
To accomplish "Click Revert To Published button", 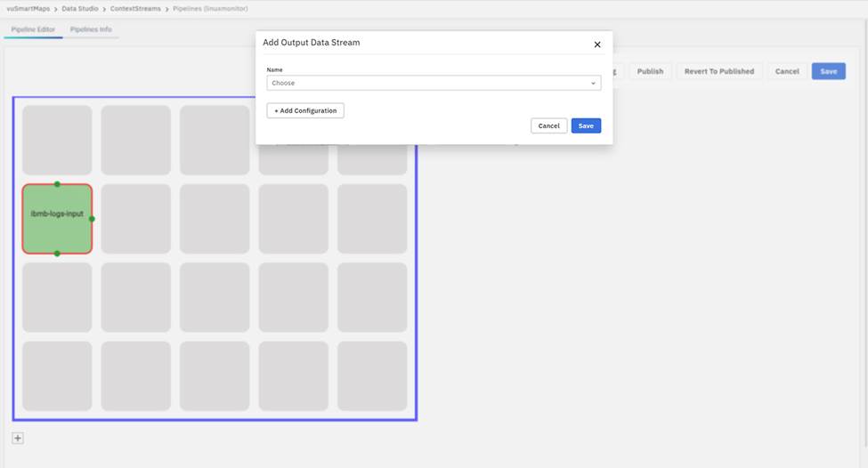I will point(718,71).
